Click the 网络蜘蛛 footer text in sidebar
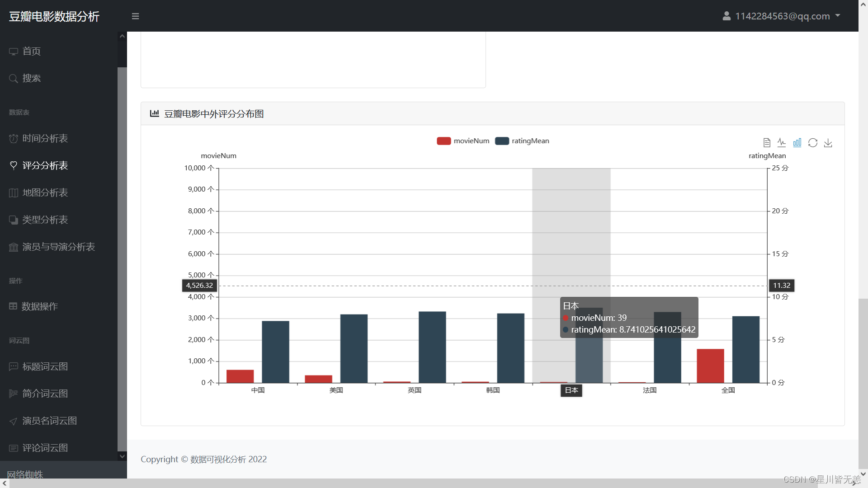 25,474
